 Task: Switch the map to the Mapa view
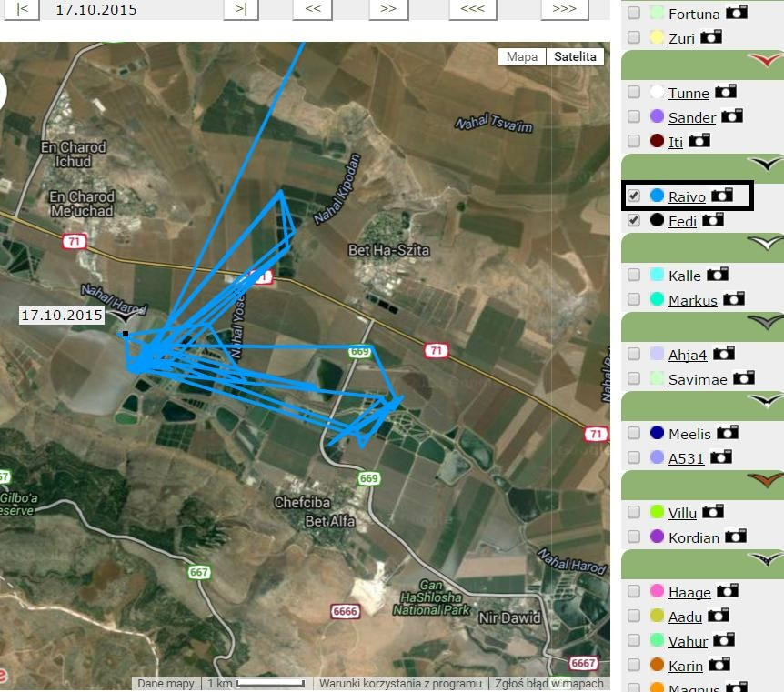[x=522, y=56]
